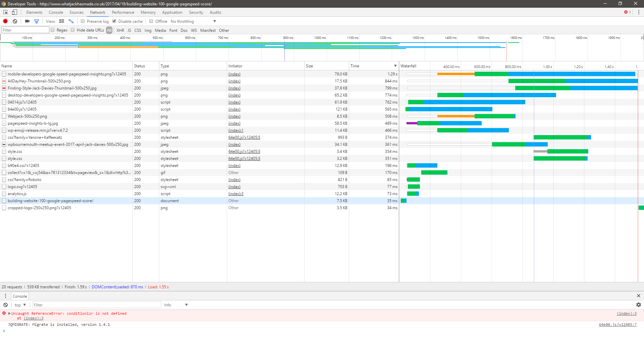This screenshot has height=352, width=644.
Task: Click the 64e00.js waterfall timing bar
Action: (449, 109)
